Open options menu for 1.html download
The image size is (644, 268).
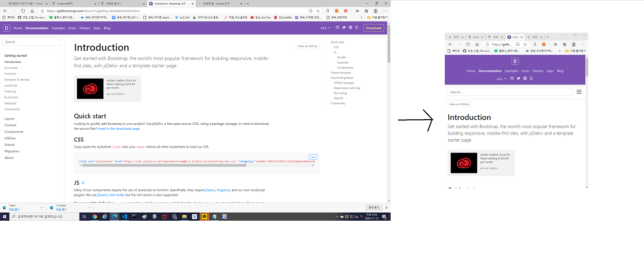(42, 208)
